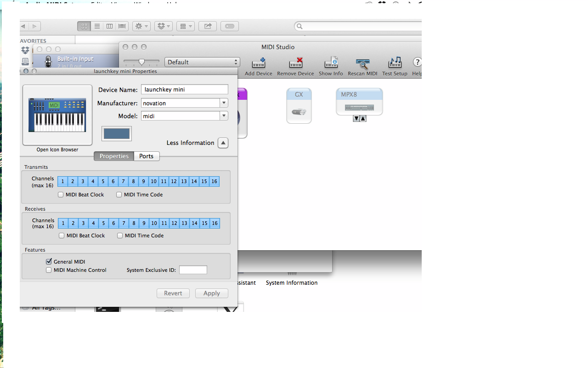Viewport: 588px width, 368px height.
Task: Click System Information label in Finder window
Action: tap(292, 282)
